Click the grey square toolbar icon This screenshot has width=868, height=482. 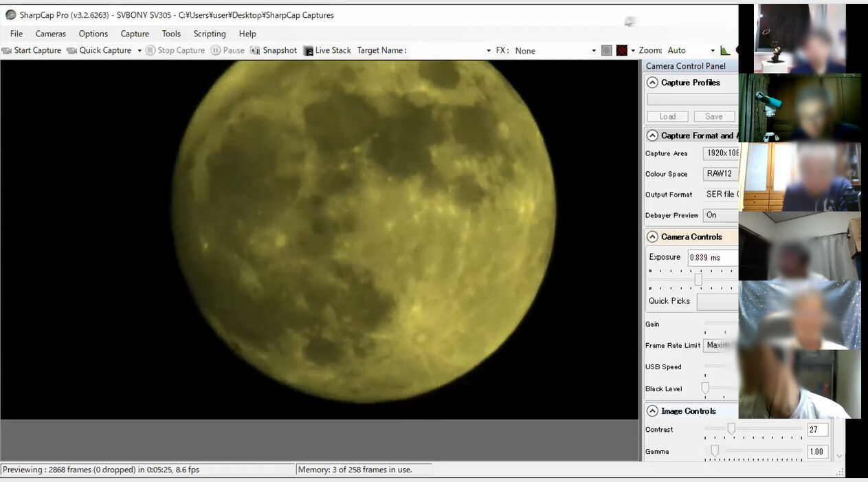pyautogui.click(x=606, y=50)
